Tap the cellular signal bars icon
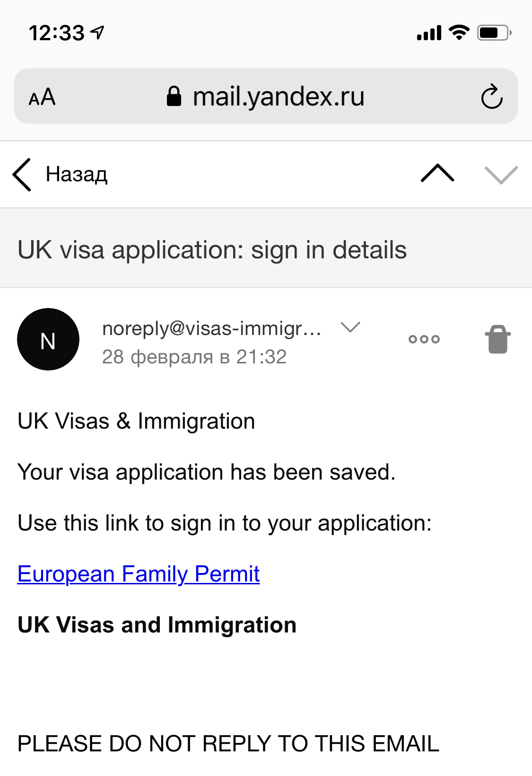Image resolution: width=532 pixels, height=776 pixels. tap(429, 33)
